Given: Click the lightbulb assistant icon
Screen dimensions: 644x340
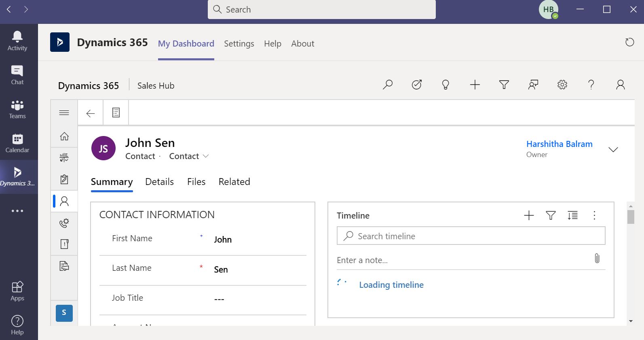Looking at the screenshot, I should [446, 85].
